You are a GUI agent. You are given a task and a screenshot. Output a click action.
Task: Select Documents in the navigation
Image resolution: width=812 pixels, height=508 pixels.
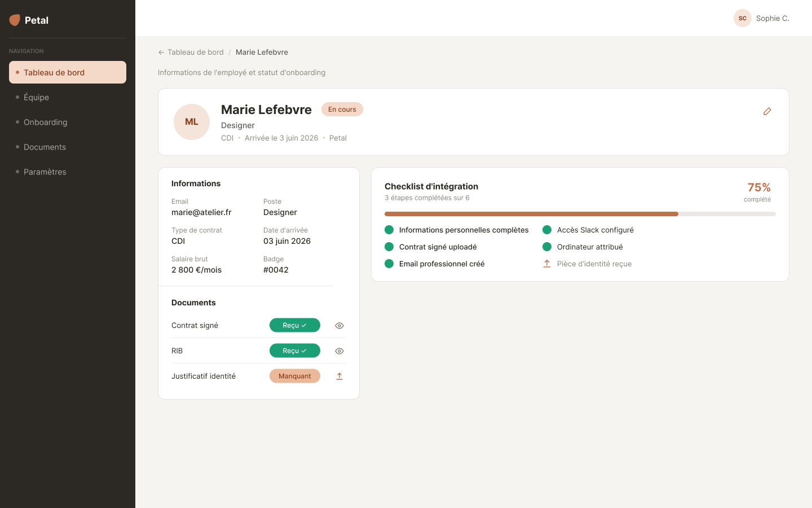click(x=68, y=147)
